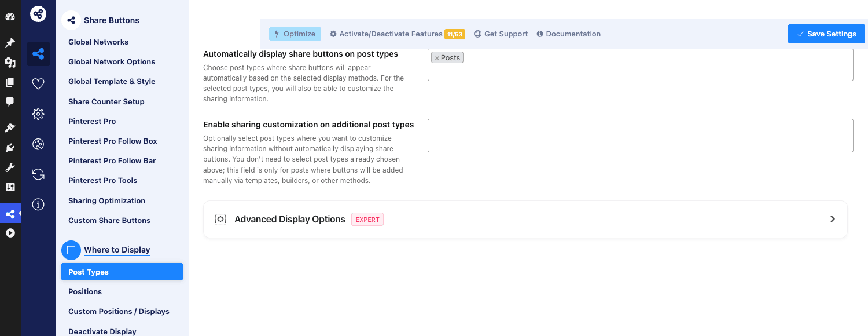Open the Plugins plug icon
Viewport: 868px width, 336px height.
coord(10,148)
